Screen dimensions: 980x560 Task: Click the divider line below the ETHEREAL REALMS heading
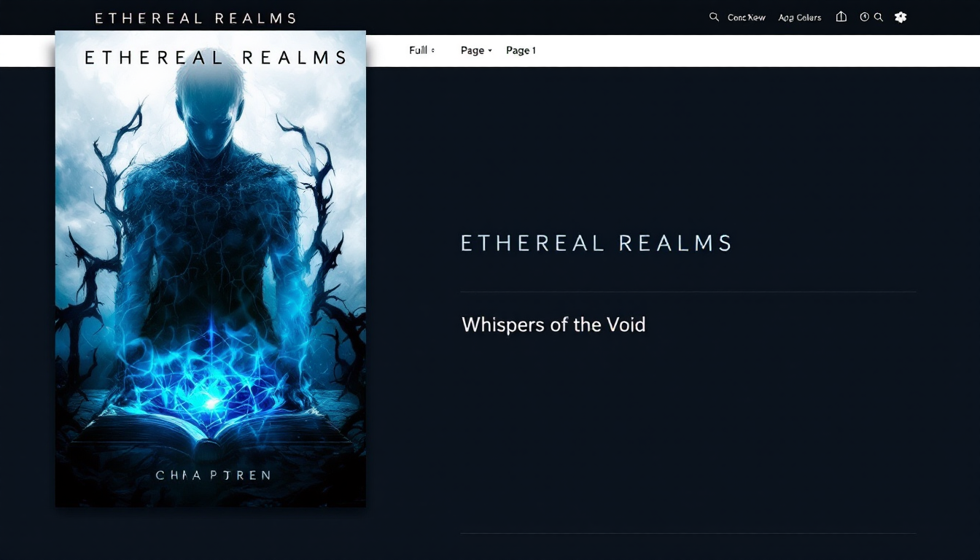pyautogui.click(x=688, y=292)
